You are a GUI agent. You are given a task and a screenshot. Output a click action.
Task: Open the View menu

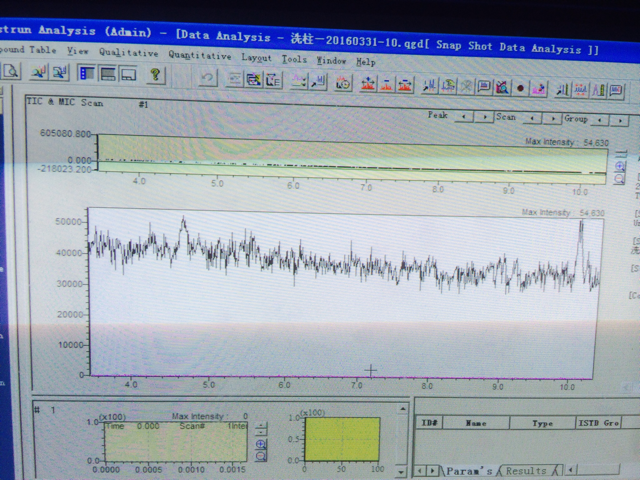tap(78, 51)
